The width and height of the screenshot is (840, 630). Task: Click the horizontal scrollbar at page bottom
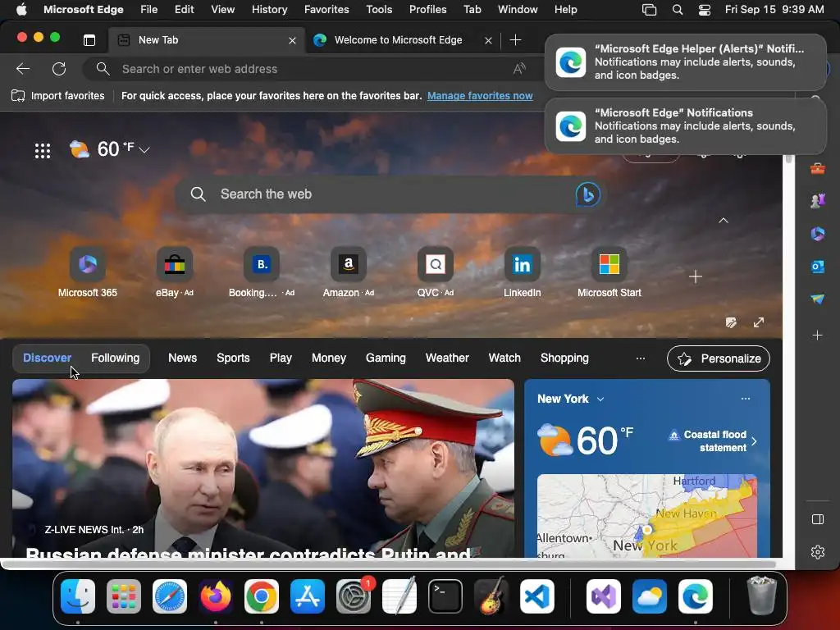point(388,564)
